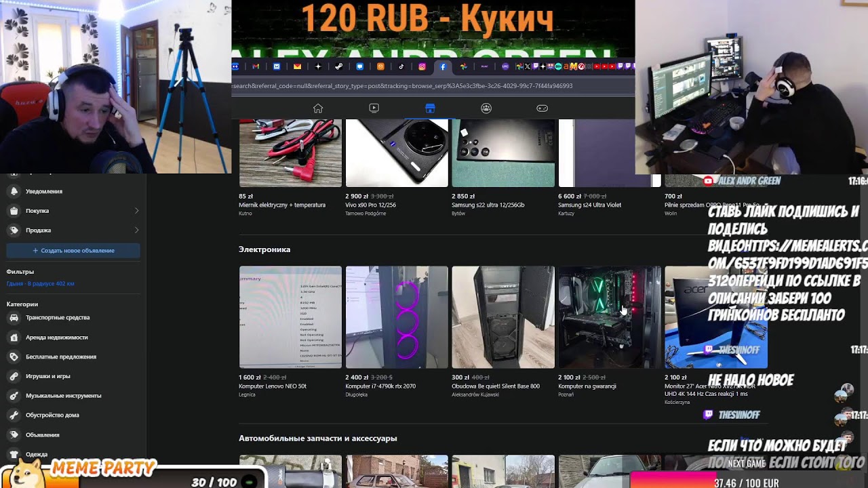Switch to the Gmail browser tab
This screenshot has width=868, height=488.
(x=256, y=66)
